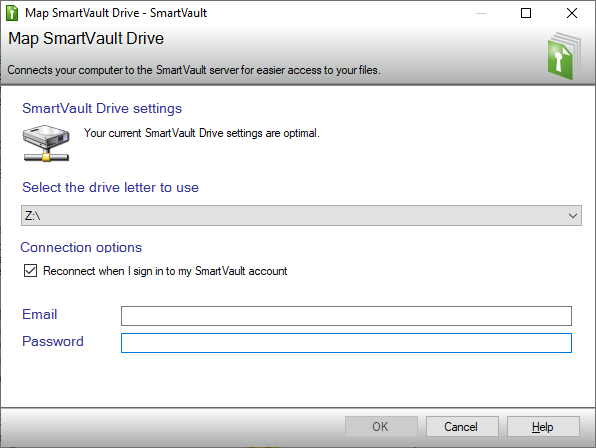Click the 'Select the drive letter to use' heading
The width and height of the screenshot is (596, 448).
110,187
